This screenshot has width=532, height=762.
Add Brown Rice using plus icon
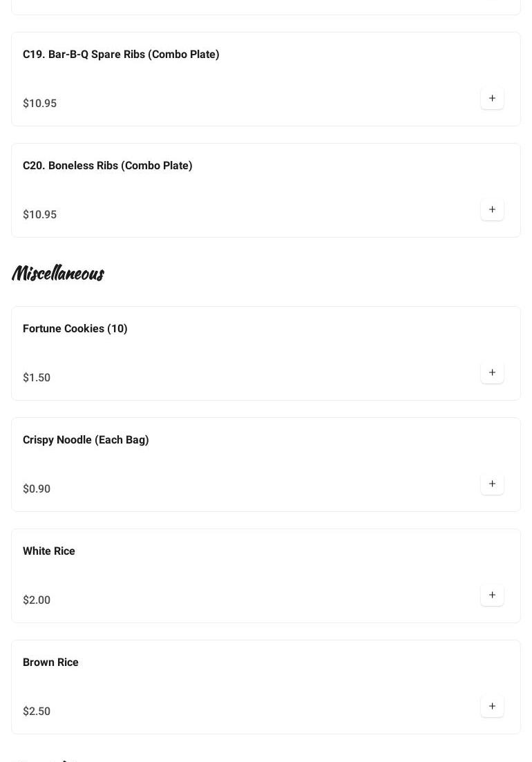[492, 707]
